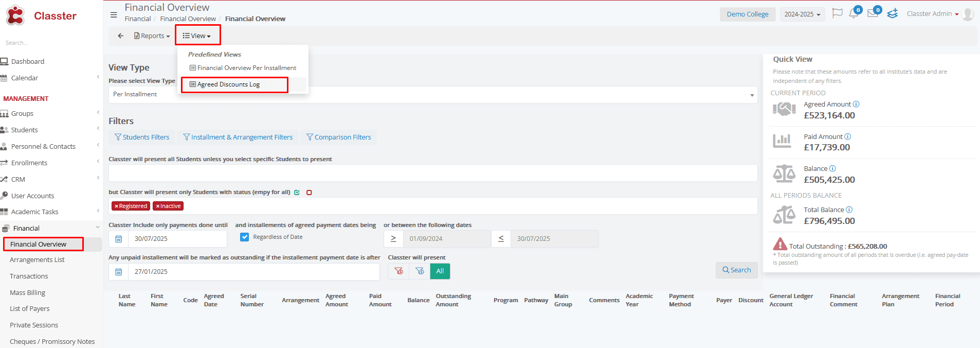Open Classter Admin user menu
Screen dimensions: 980x348
(x=932, y=14)
